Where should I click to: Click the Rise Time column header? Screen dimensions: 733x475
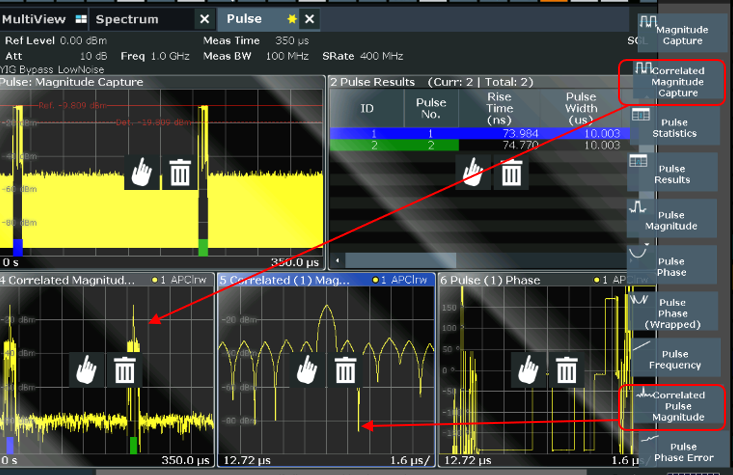[499, 109]
